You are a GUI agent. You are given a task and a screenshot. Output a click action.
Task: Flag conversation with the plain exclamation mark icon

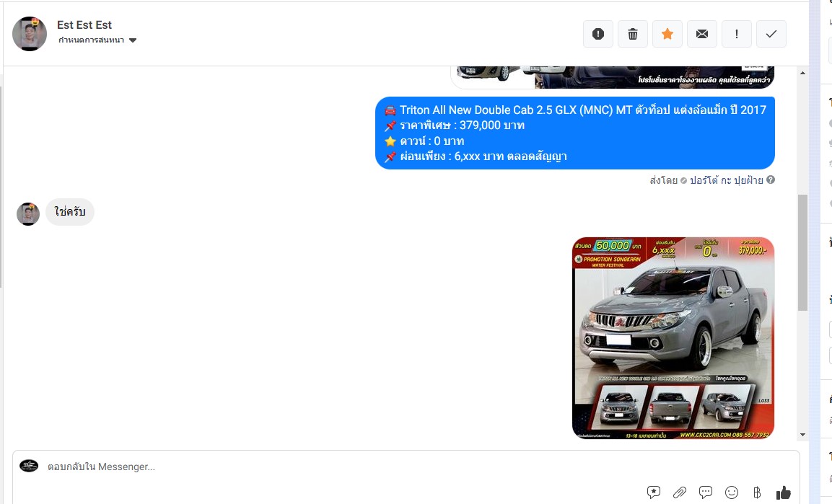737,34
